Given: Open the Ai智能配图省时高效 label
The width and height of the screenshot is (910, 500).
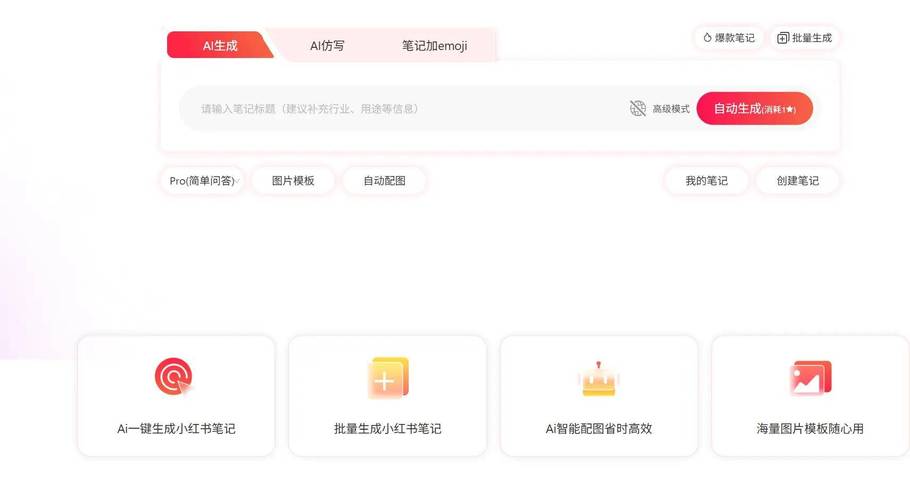Looking at the screenshot, I should 599,429.
